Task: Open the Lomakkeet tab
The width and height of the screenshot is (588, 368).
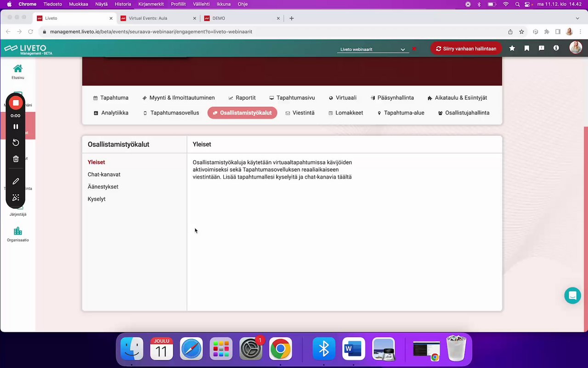Action: (x=346, y=113)
